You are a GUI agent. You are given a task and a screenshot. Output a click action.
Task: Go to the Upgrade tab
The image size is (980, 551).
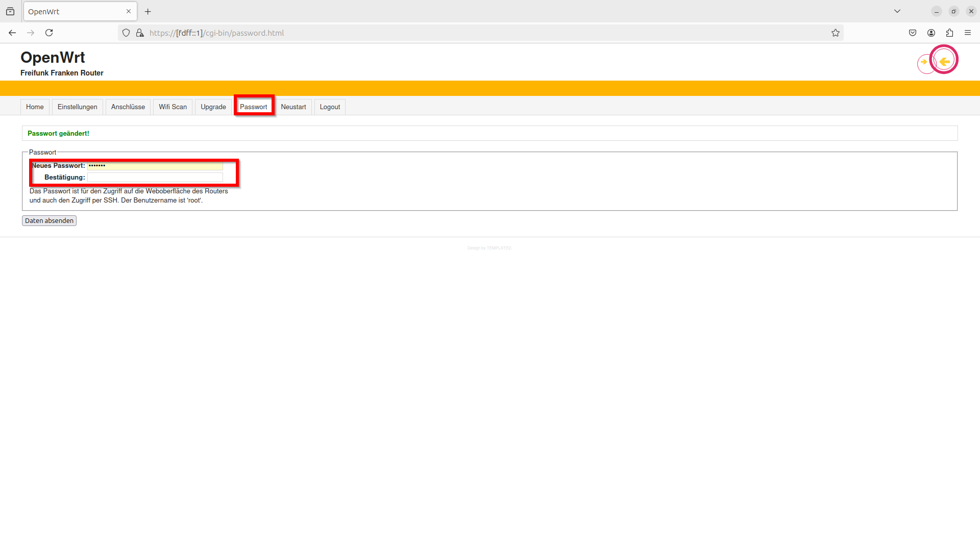(213, 107)
